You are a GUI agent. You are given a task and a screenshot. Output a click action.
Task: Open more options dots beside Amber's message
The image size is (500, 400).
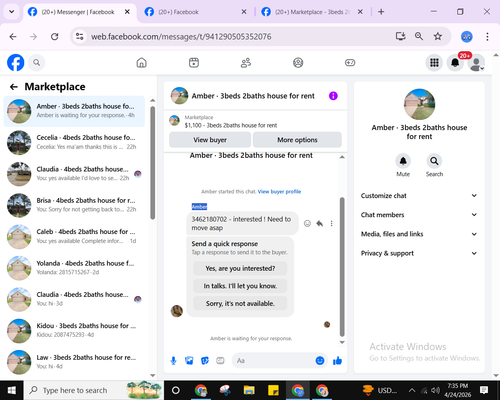click(x=331, y=223)
